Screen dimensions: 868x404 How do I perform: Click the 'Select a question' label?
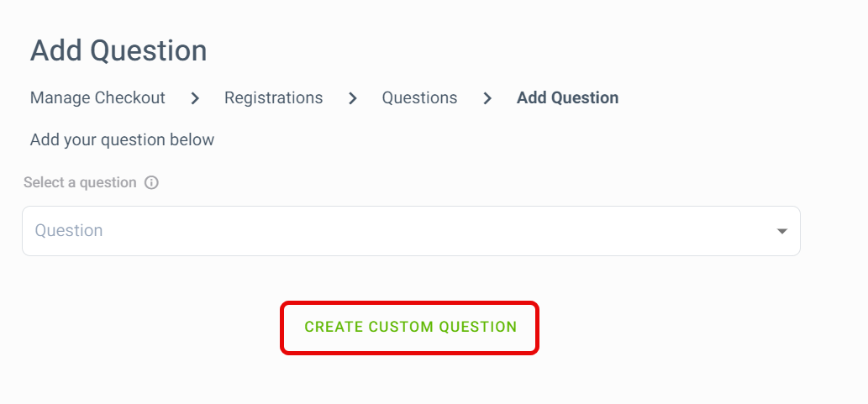(x=80, y=182)
